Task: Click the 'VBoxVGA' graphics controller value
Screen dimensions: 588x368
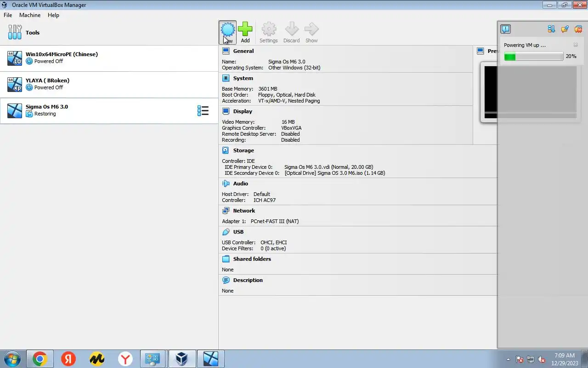Action: [291, 128]
